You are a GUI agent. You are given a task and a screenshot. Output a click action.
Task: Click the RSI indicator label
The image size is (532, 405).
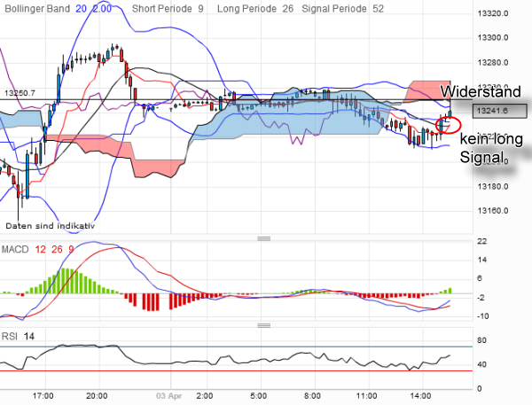tap(9, 337)
